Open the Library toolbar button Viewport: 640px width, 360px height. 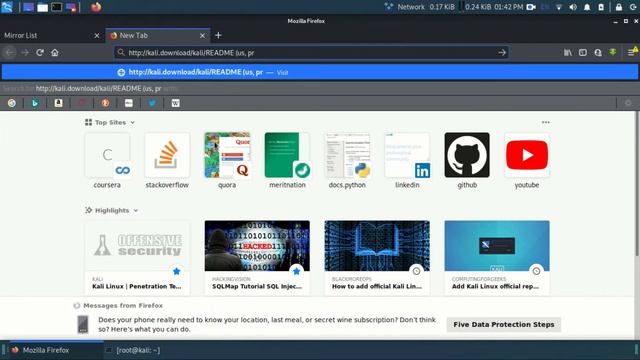pos(568,53)
